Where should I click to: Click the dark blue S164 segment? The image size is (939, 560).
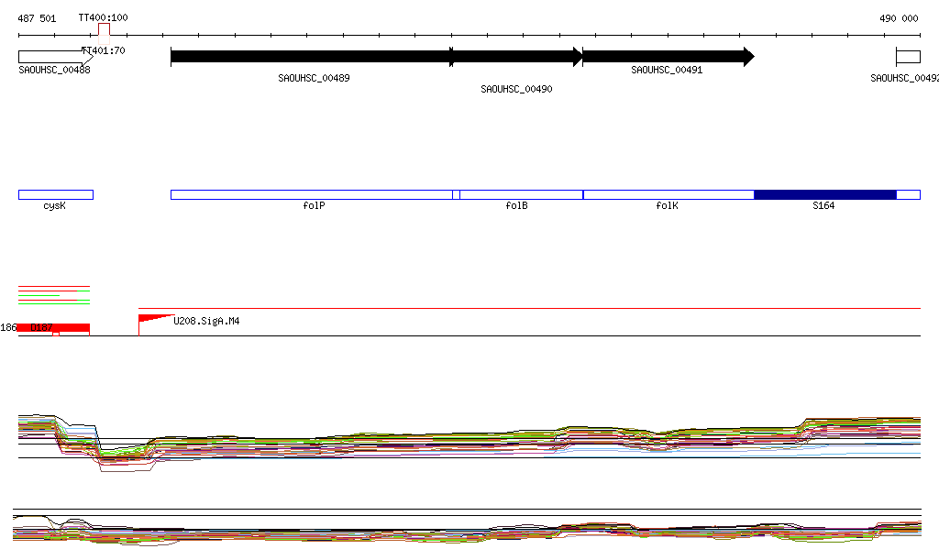coord(824,194)
